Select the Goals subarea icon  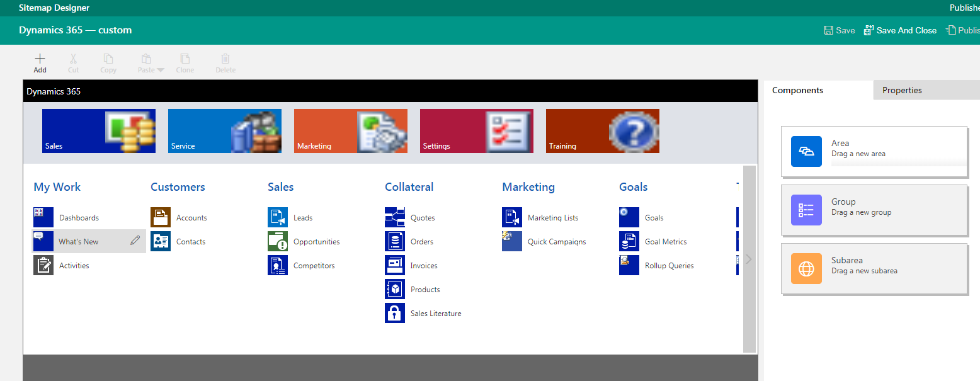coord(629,217)
